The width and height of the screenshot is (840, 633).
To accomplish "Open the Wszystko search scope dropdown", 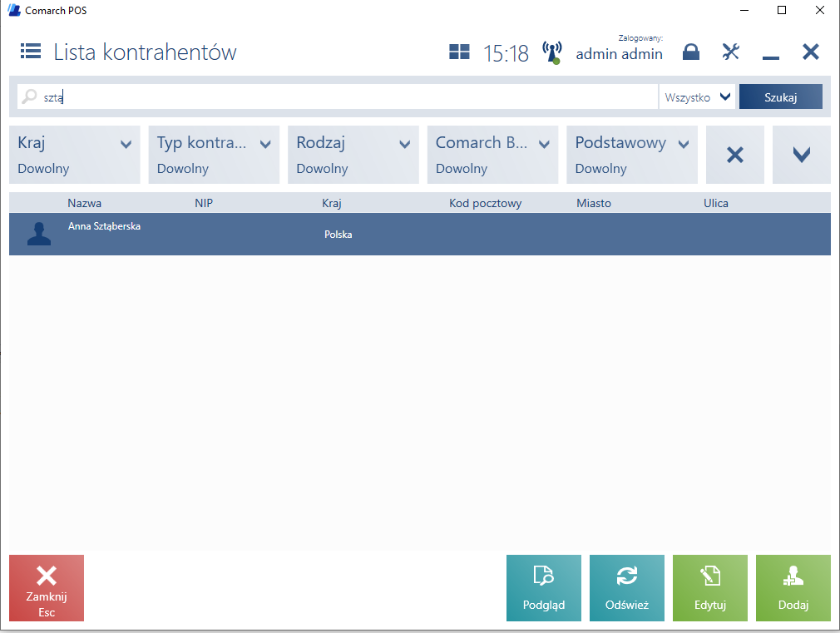I will [698, 97].
